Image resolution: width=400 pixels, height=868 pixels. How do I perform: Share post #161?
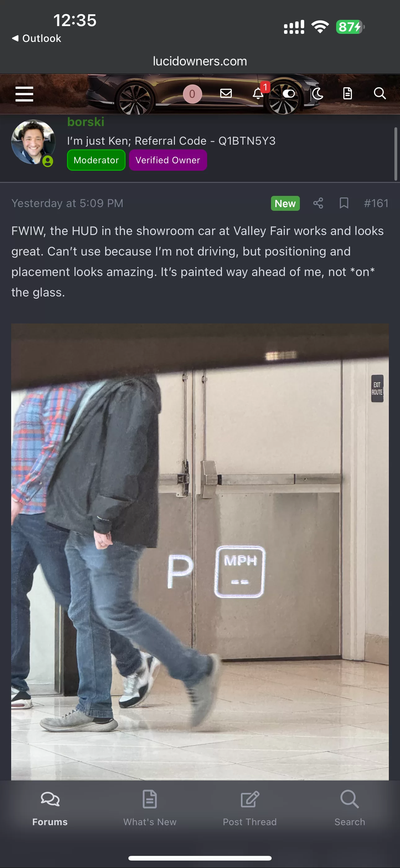click(318, 203)
